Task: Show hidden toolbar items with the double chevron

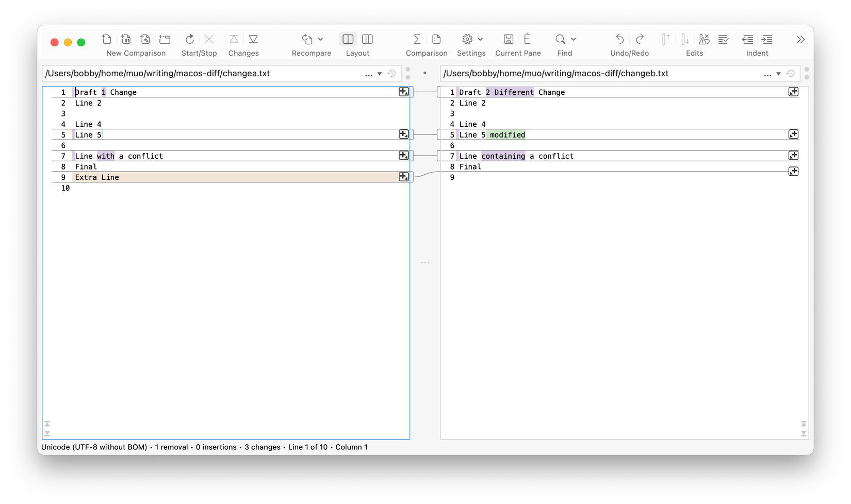Action: 800,40
